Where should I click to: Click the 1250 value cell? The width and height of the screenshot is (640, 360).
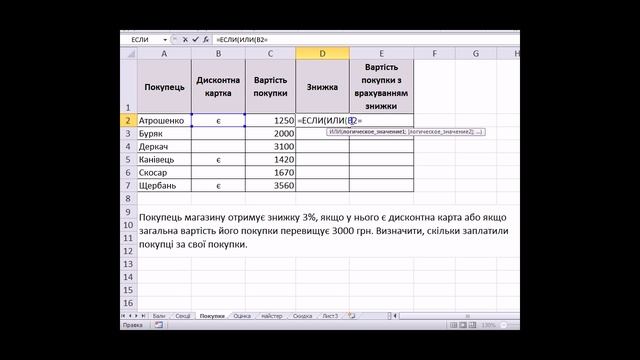click(270, 120)
